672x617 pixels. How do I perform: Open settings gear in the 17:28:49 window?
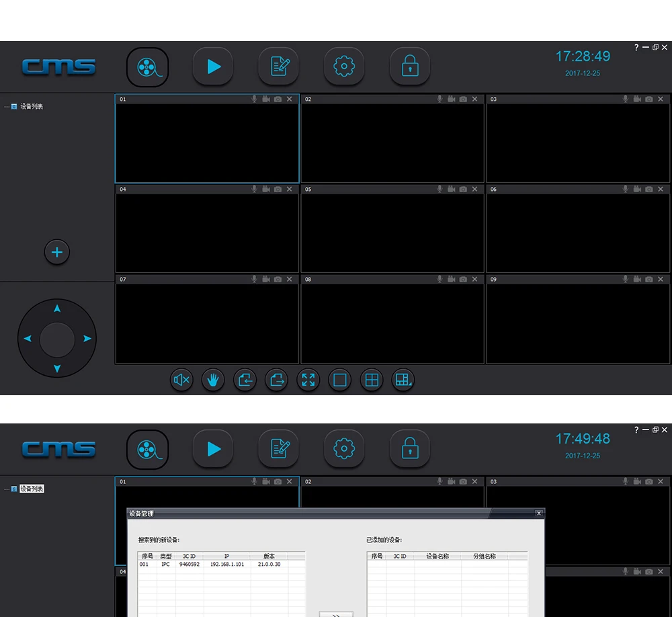[344, 67]
